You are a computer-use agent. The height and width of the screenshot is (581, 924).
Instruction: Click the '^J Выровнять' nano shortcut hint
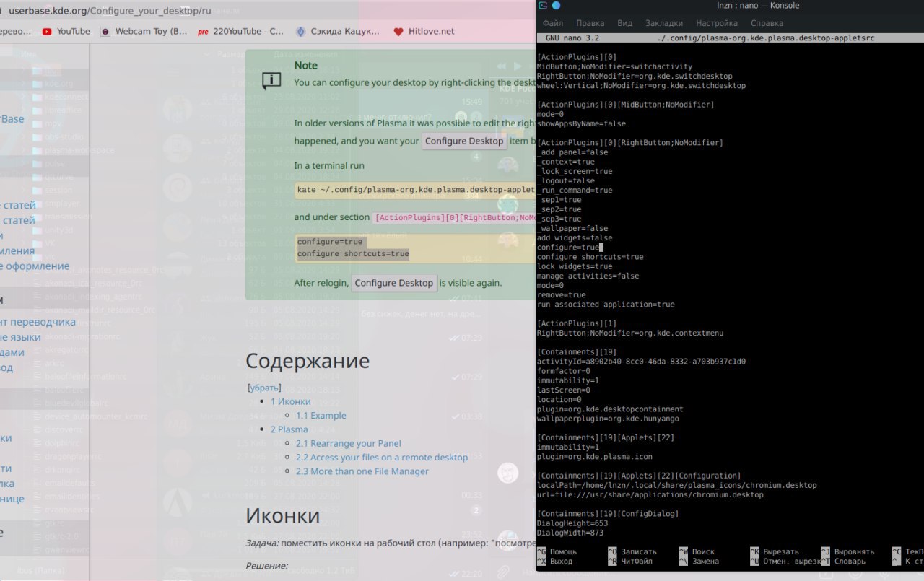(x=847, y=551)
